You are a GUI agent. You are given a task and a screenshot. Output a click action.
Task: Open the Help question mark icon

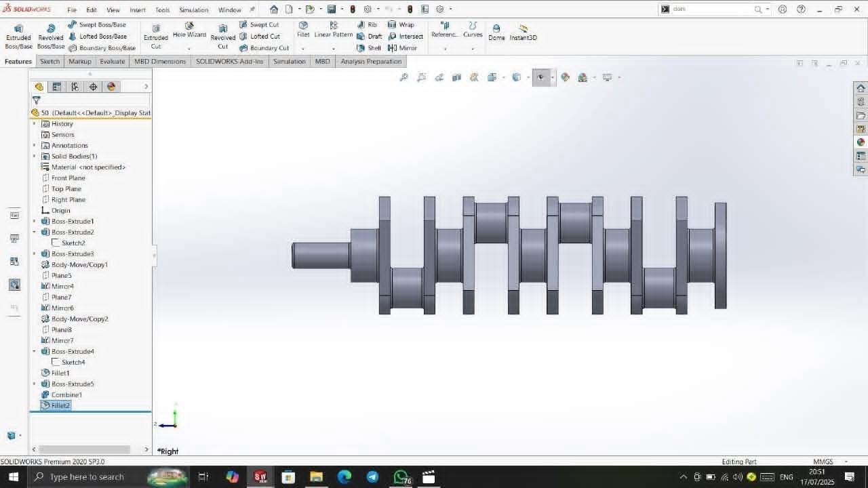point(801,9)
